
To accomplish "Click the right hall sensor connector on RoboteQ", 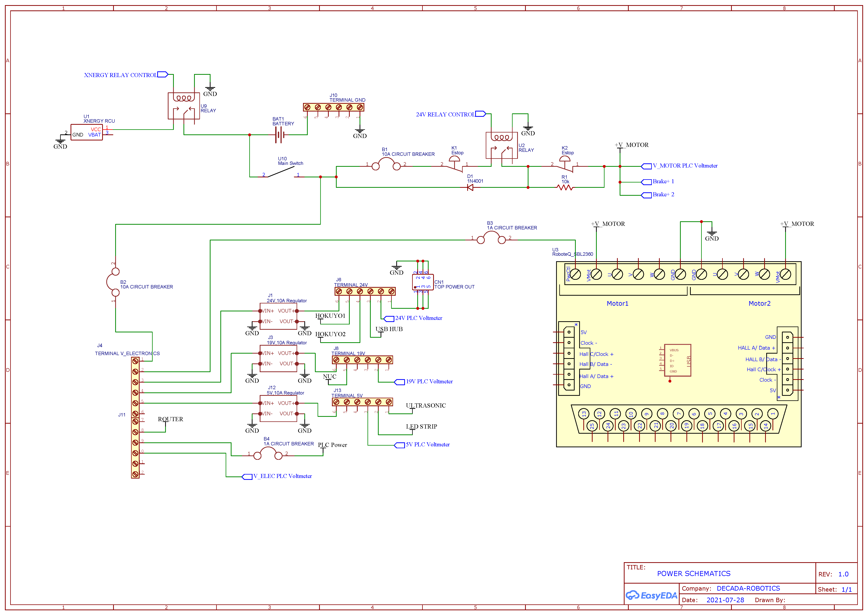I will 787,364.
